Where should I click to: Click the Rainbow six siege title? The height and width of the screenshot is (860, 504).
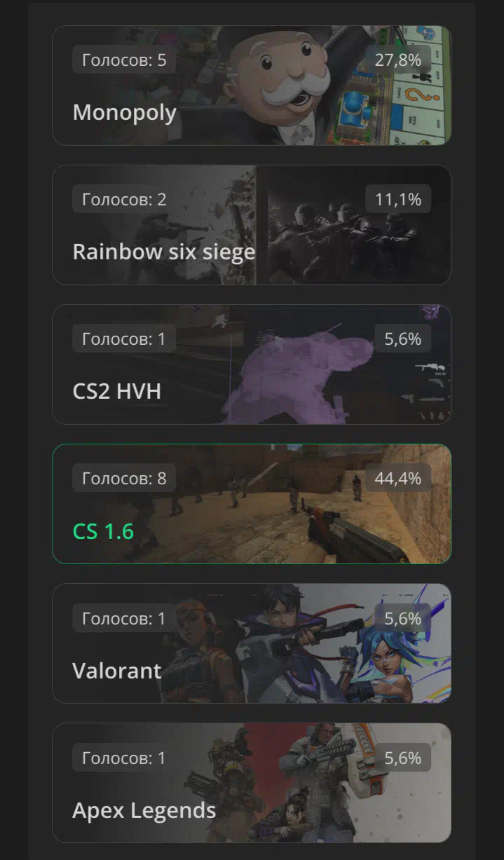coord(164,252)
